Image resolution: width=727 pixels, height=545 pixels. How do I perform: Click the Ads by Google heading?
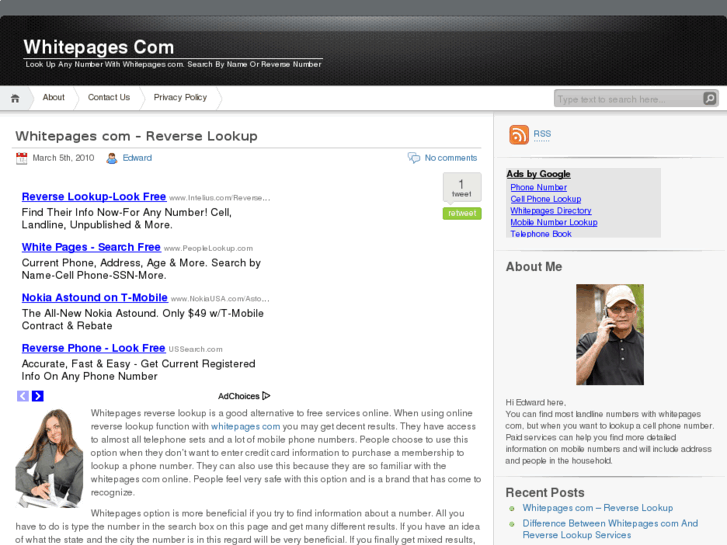[538, 174]
